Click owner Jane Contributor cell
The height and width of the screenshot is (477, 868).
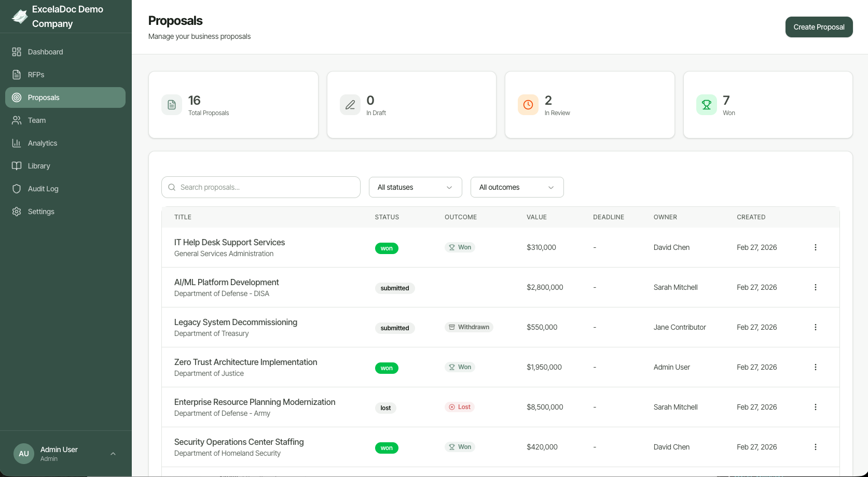point(680,327)
